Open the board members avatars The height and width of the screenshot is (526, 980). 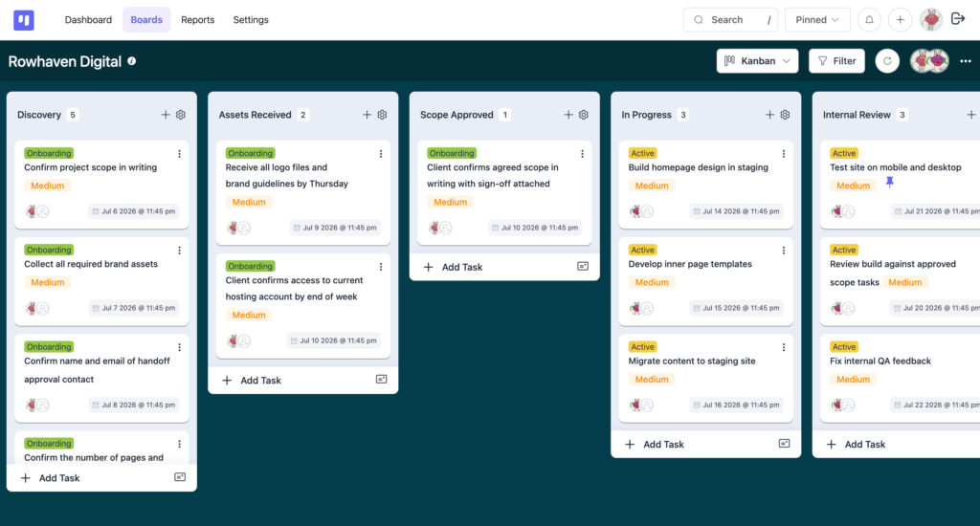[x=929, y=61]
